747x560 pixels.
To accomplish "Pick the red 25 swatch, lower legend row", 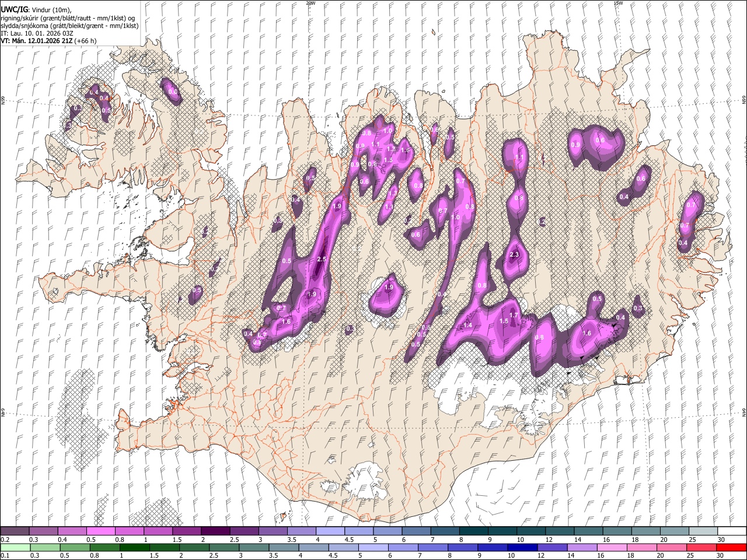I will (x=700, y=547).
